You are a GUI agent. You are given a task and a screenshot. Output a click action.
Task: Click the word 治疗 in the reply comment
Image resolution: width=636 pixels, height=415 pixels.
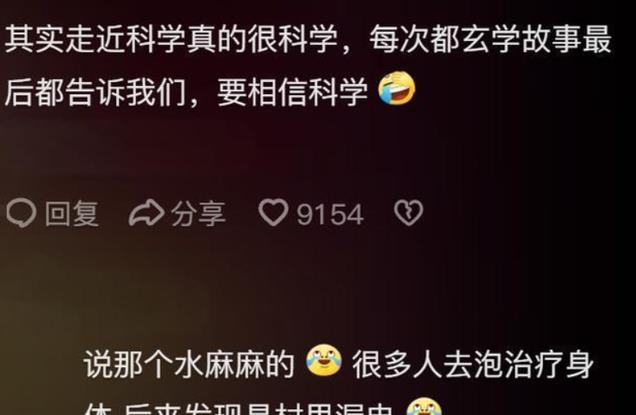[x=534, y=365]
